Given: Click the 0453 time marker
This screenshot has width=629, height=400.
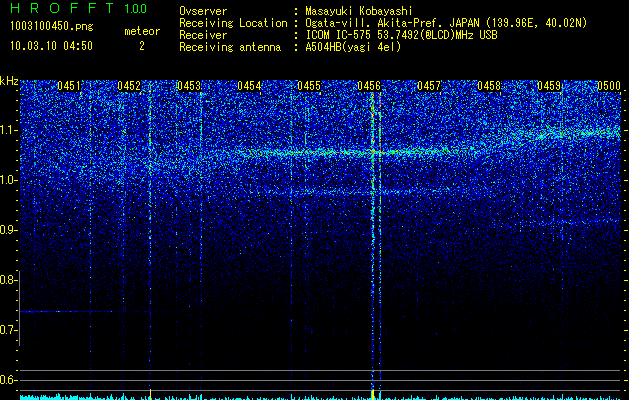Looking at the screenshot, I should [189, 86].
